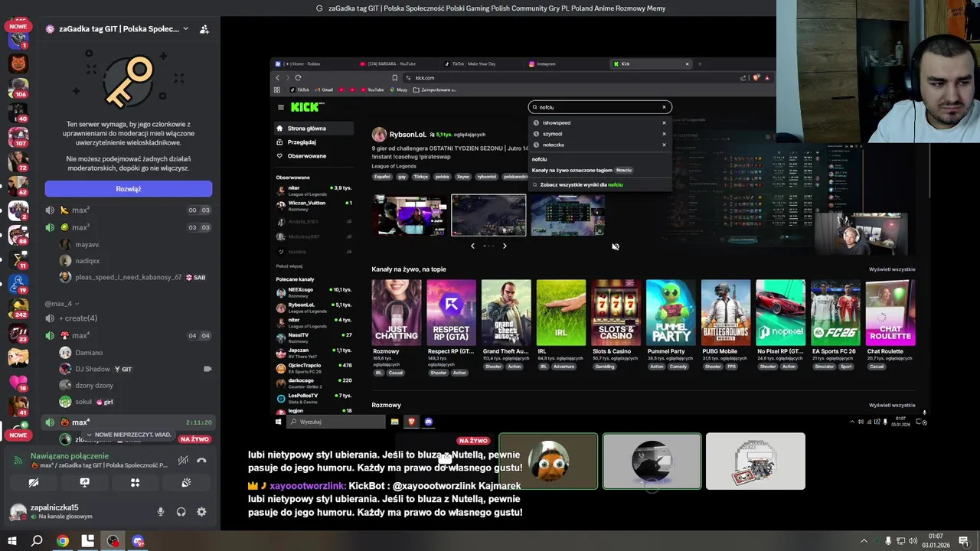Select user pleas_speed_i_need_kabanosy_67
The height and width of the screenshot is (551, 980).
pos(132,277)
